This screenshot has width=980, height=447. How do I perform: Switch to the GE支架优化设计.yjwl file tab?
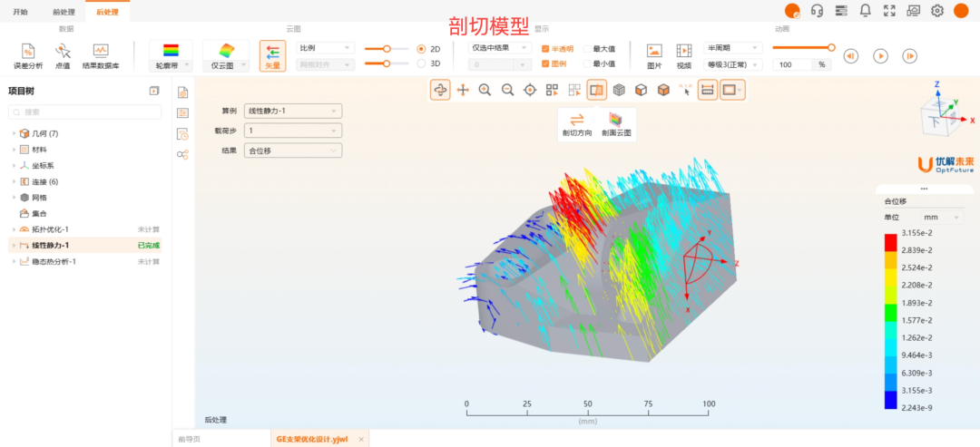313,439
